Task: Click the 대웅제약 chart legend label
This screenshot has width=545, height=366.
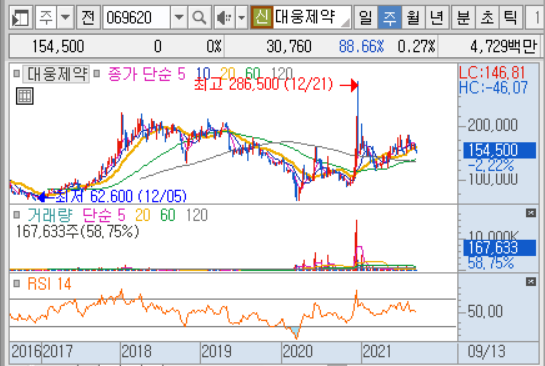Action: 56,74
